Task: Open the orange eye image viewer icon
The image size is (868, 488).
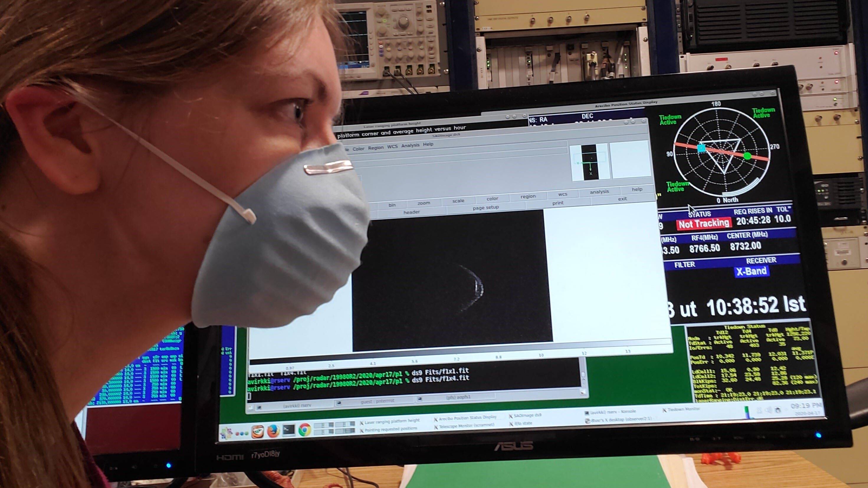Action: [x=258, y=431]
